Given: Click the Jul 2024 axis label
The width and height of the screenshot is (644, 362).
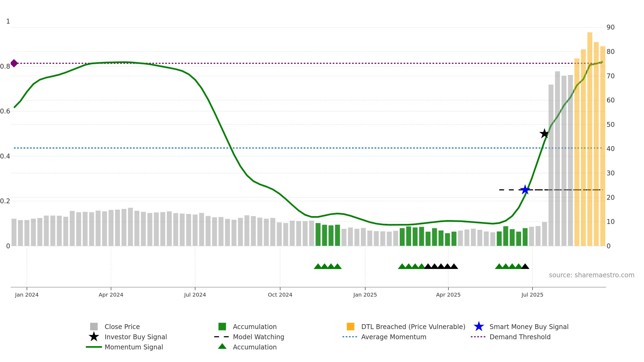Looking at the screenshot, I should [x=195, y=295].
